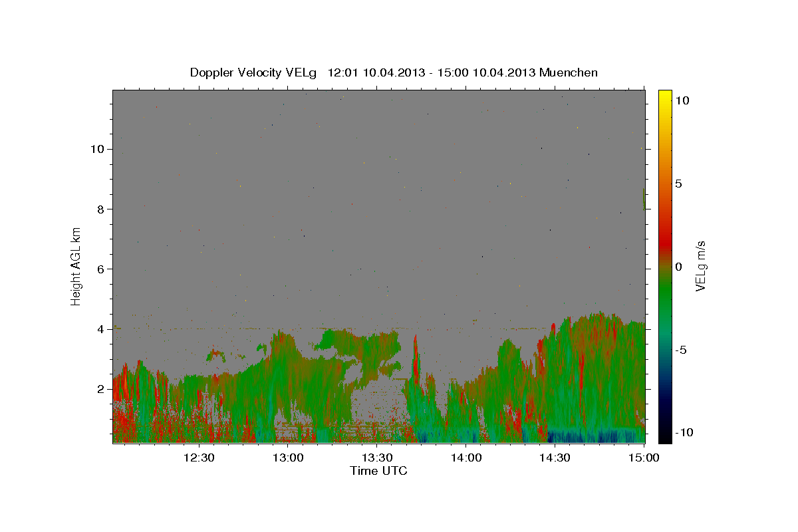Click the 'Time UTC' axis label
The height and width of the screenshot is (532, 798).
pyautogui.click(x=378, y=471)
